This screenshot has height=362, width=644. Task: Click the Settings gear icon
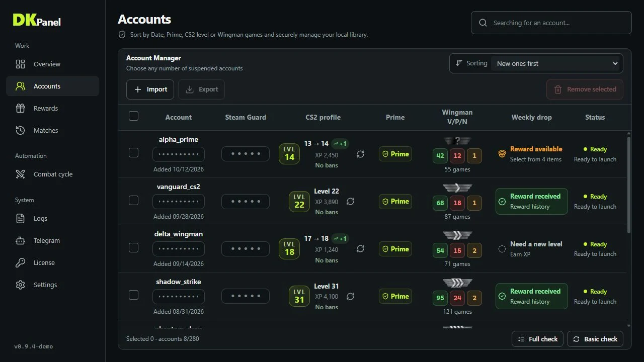click(x=20, y=285)
